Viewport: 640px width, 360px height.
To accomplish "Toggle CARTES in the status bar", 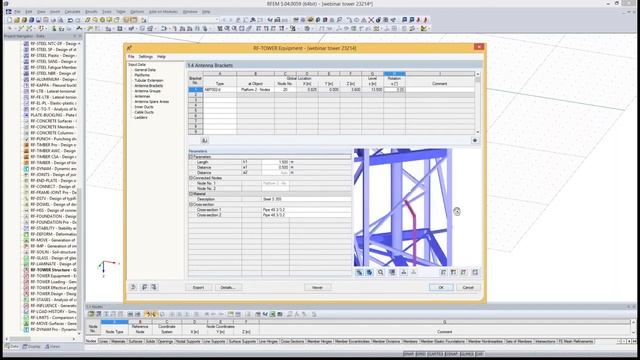I will (436, 354).
